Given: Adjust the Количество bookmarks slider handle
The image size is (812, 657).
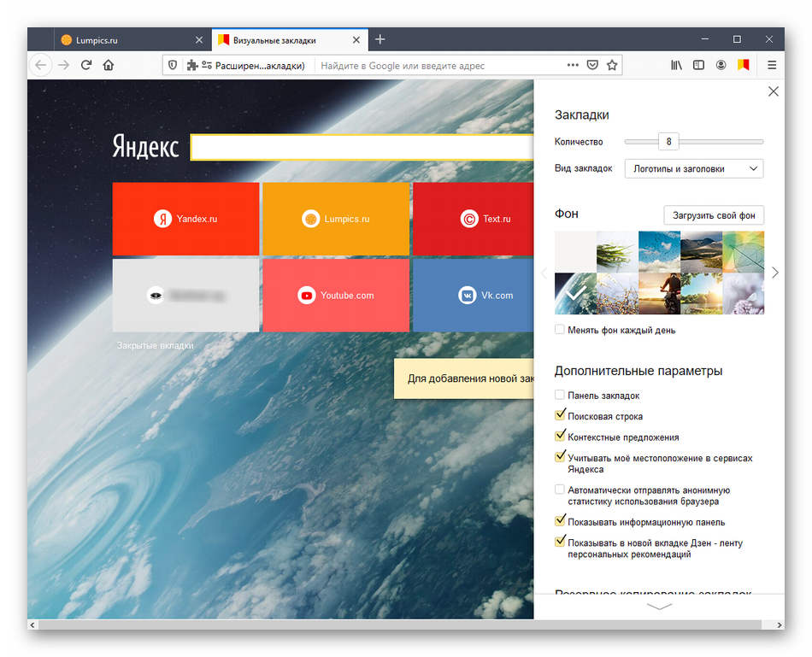Looking at the screenshot, I should tap(668, 141).
